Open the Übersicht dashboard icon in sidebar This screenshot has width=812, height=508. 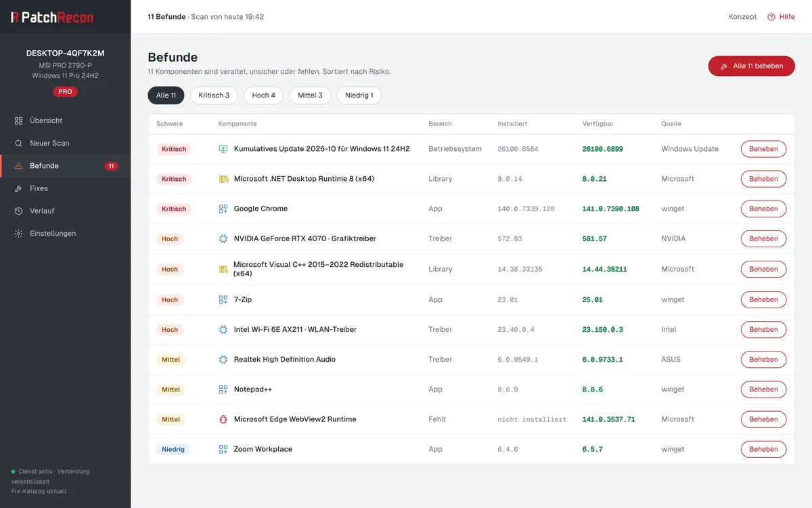click(x=19, y=121)
